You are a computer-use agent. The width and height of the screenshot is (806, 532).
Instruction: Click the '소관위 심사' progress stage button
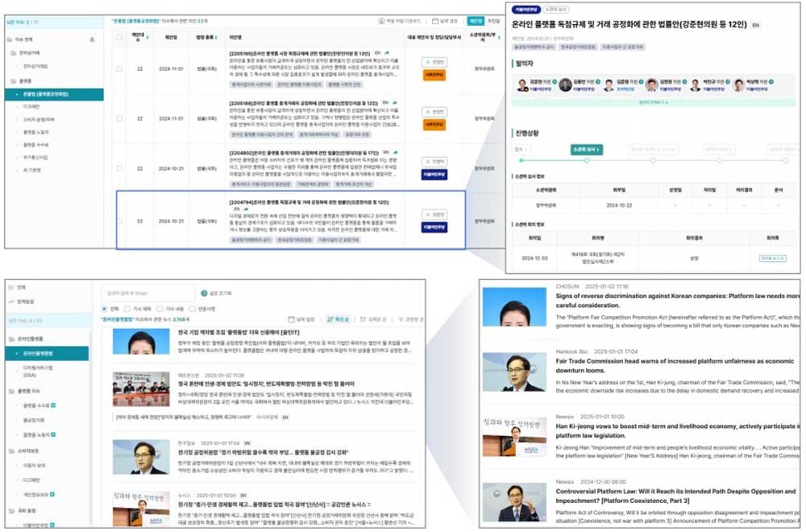588,149
